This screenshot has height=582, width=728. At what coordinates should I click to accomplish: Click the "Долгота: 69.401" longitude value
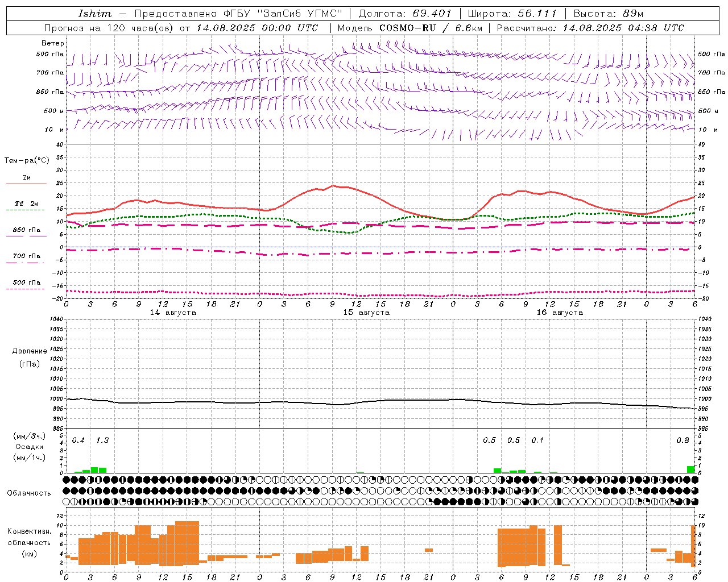pyautogui.click(x=405, y=14)
